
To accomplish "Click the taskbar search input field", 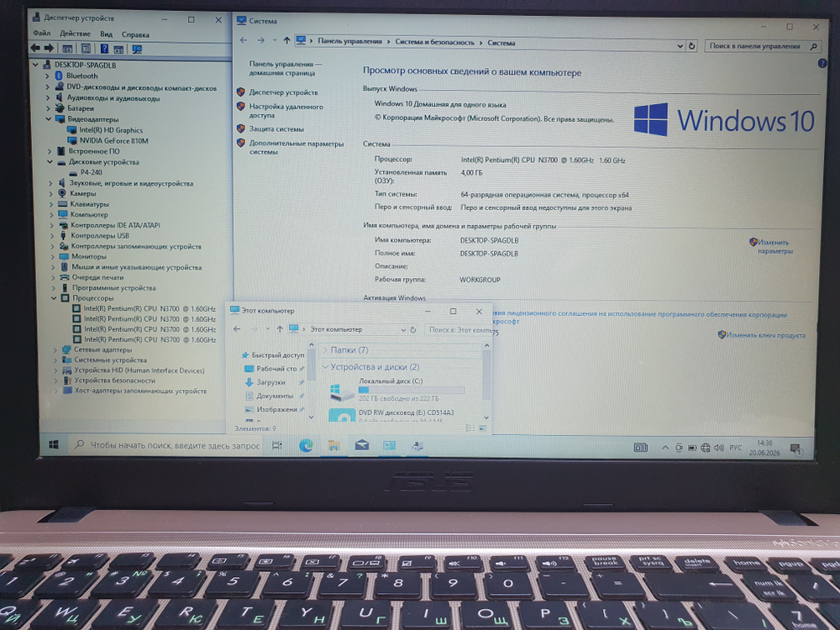I will click(x=166, y=445).
